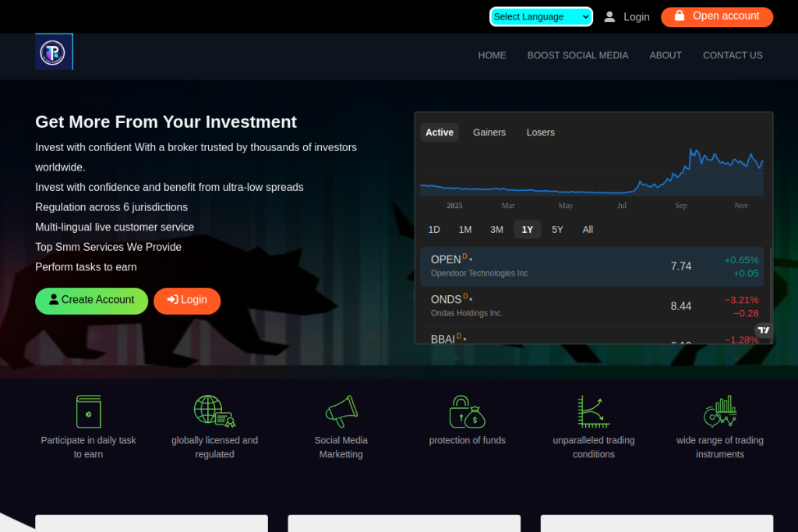Click the TP site logo
This screenshot has width=798, height=532.
54,52
